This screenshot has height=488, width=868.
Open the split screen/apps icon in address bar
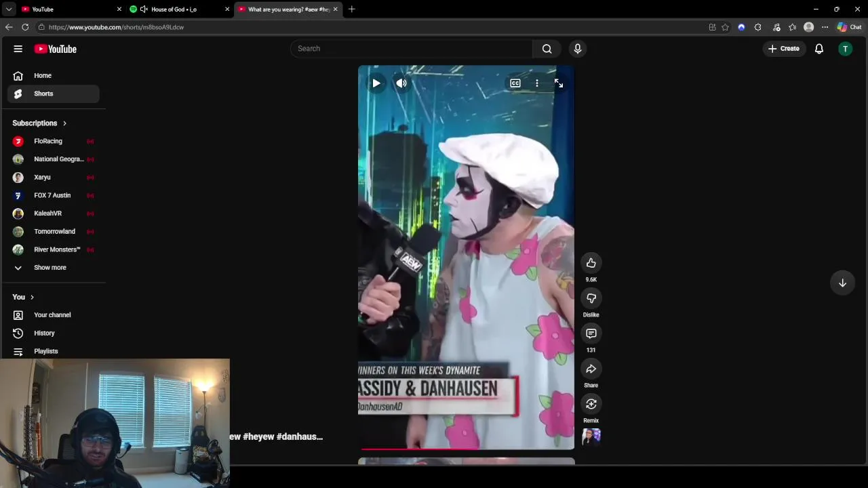pos(712,27)
